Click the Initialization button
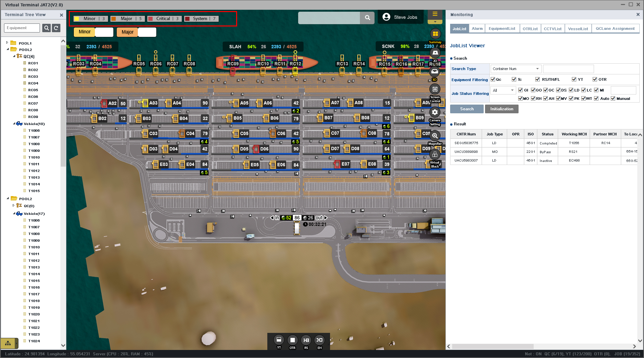Image resolution: width=644 pixels, height=358 pixels. click(501, 109)
